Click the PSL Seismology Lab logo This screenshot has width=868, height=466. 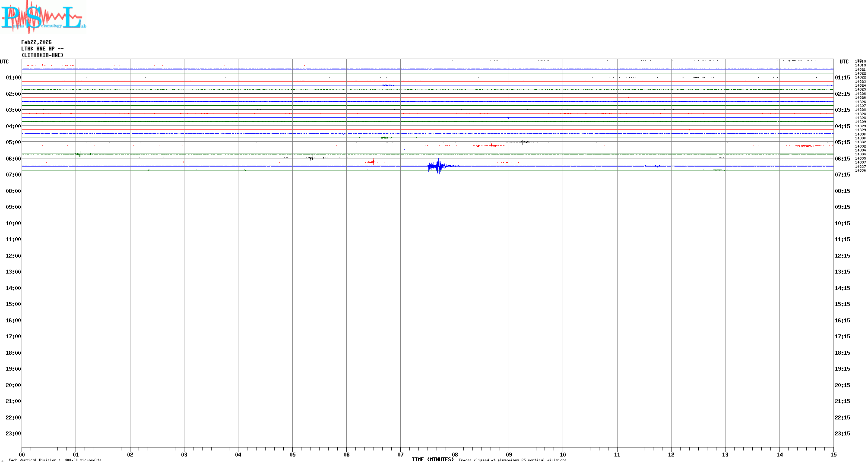pyautogui.click(x=43, y=16)
